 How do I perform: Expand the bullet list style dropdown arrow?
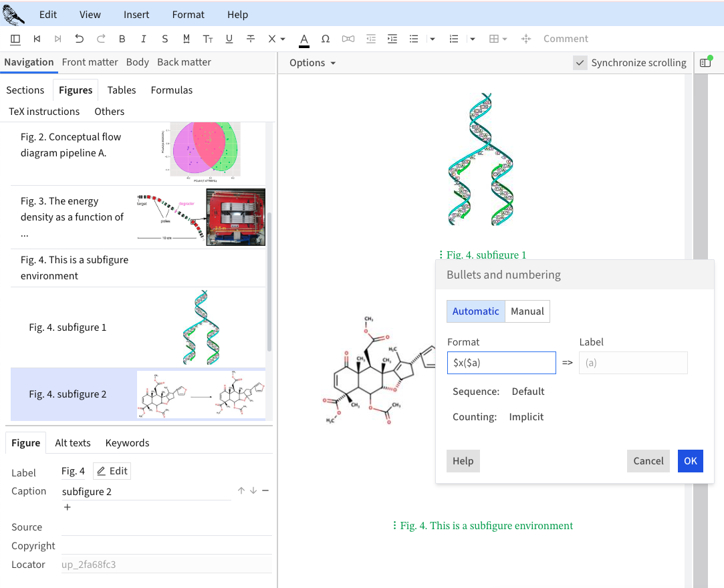pos(433,39)
